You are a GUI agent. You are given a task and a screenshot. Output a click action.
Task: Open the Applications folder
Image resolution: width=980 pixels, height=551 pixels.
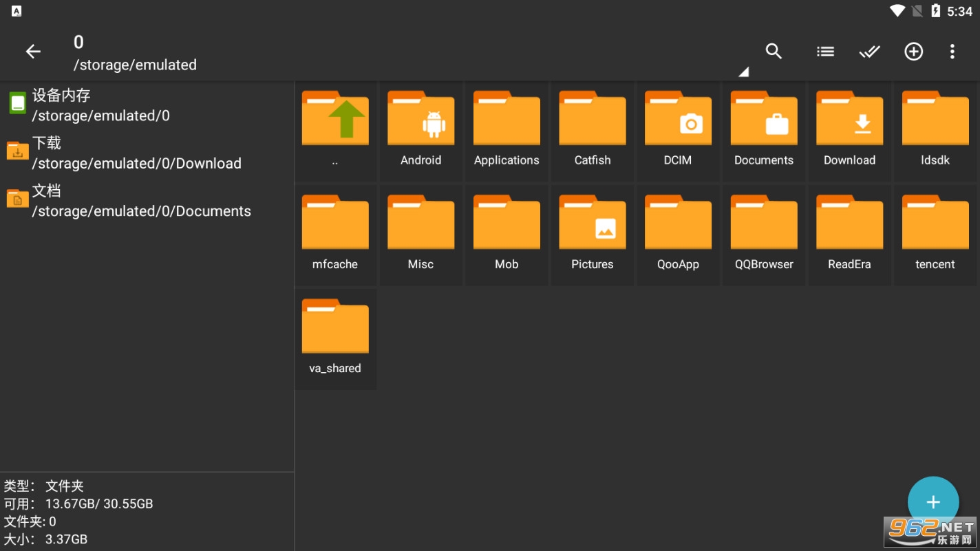[x=507, y=131]
